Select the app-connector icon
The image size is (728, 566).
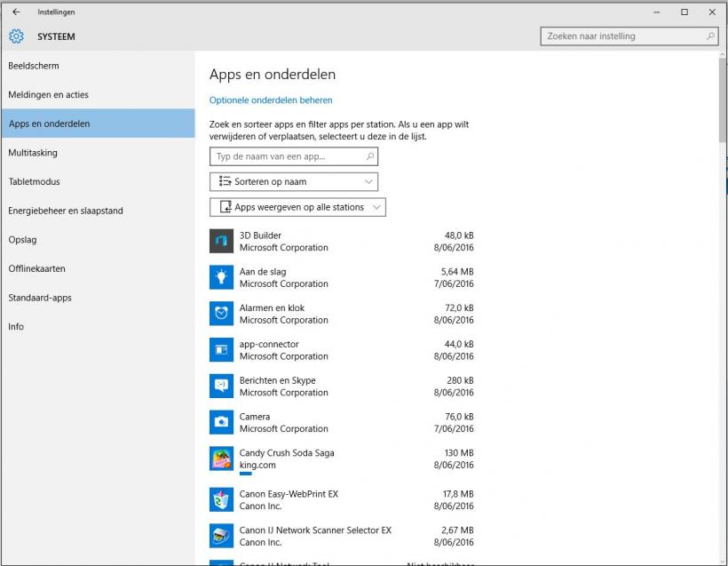pyautogui.click(x=221, y=350)
